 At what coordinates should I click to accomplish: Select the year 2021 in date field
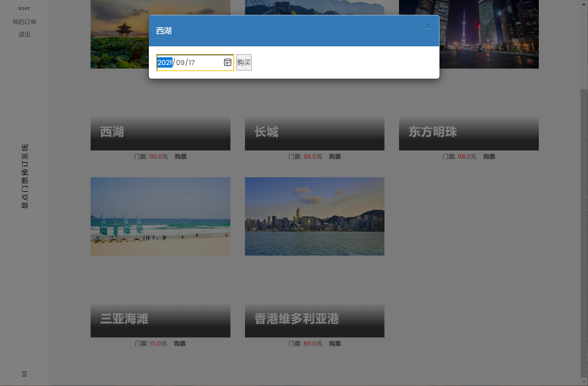click(x=165, y=62)
